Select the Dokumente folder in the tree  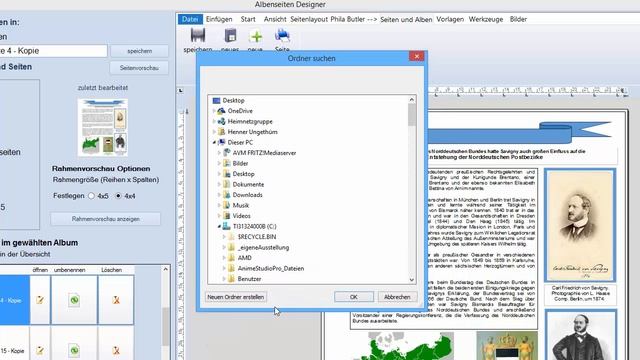click(248, 184)
